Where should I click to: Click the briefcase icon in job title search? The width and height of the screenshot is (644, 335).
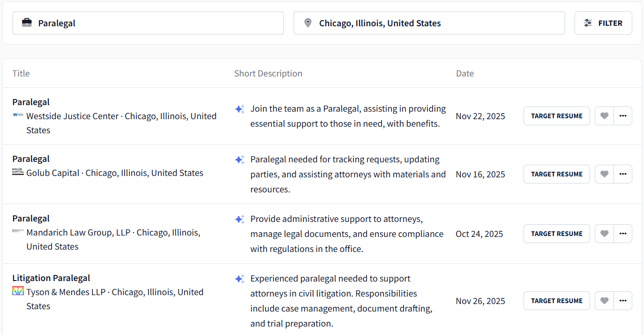click(27, 23)
